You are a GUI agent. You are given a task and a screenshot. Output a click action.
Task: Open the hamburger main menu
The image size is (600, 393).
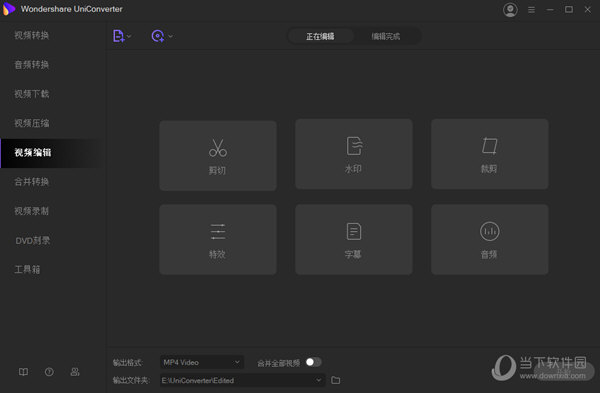(x=531, y=10)
